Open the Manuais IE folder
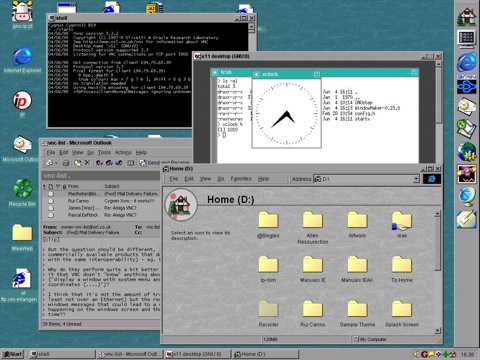This screenshot has height=360, width=480. click(312, 269)
